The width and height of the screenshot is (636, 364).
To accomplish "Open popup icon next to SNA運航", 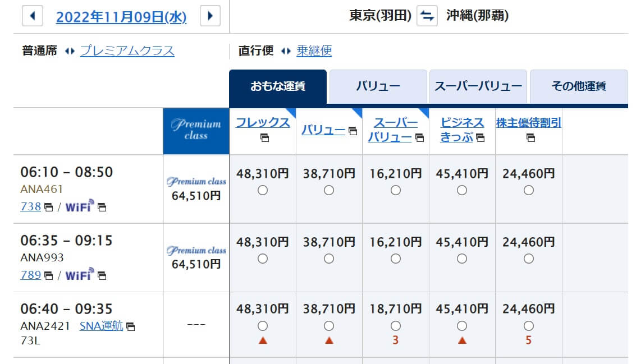I will tap(130, 326).
